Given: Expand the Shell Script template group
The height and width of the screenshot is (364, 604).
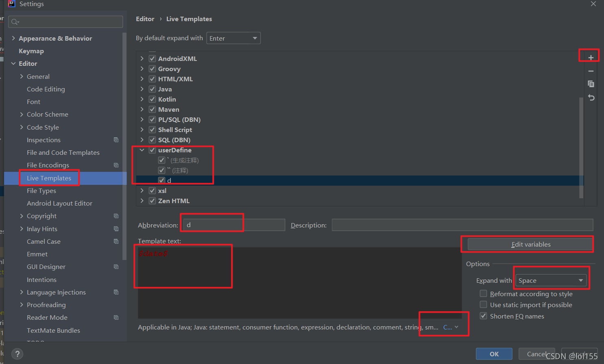Looking at the screenshot, I should click(x=142, y=130).
